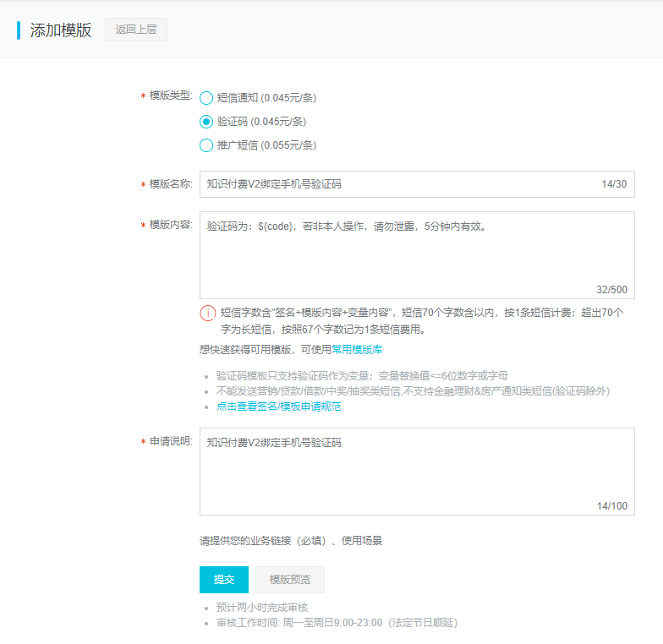663x644 pixels.
Task: Choose the 验证码 radio option
Action: click(x=206, y=122)
